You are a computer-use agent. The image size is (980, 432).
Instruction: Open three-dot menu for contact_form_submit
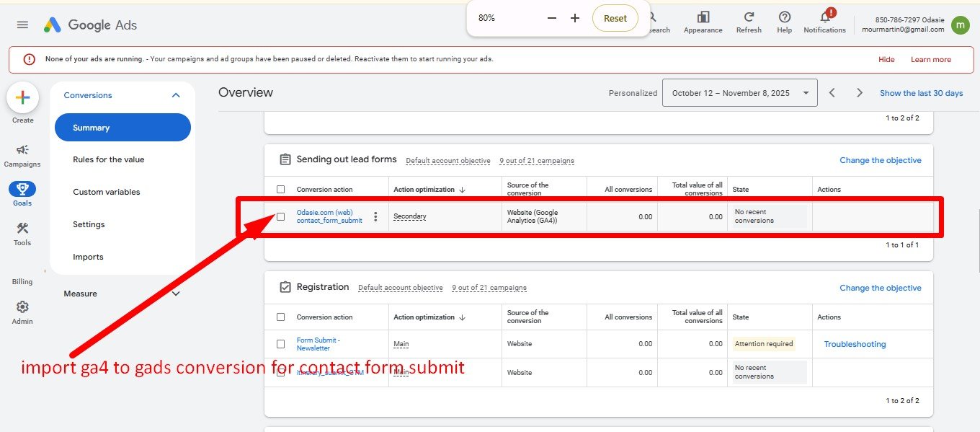click(x=375, y=216)
